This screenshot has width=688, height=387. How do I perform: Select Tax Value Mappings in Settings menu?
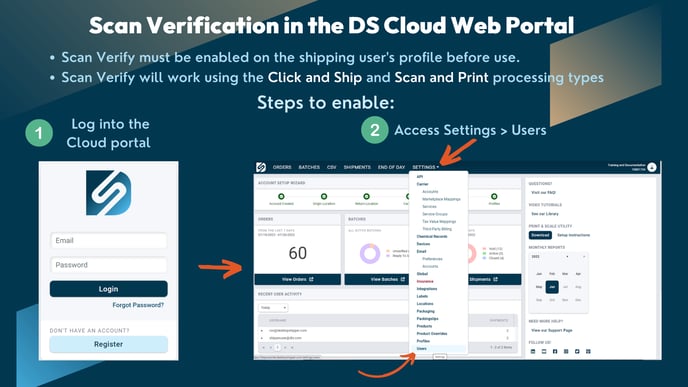pos(439,222)
